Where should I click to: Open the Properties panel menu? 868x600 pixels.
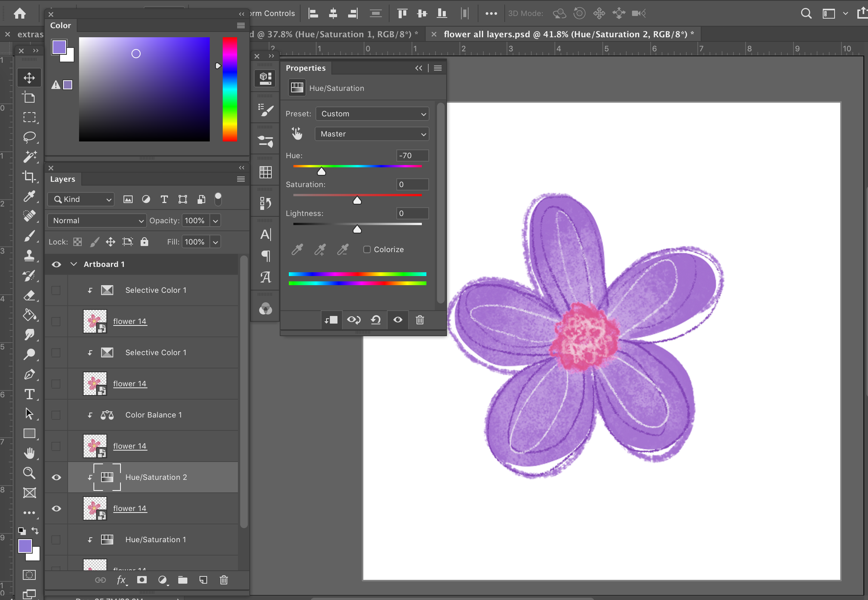pos(438,68)
